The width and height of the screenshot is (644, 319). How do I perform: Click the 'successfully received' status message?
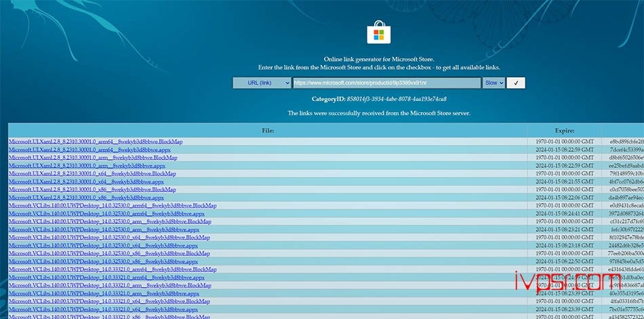click(x=379, y=113)
